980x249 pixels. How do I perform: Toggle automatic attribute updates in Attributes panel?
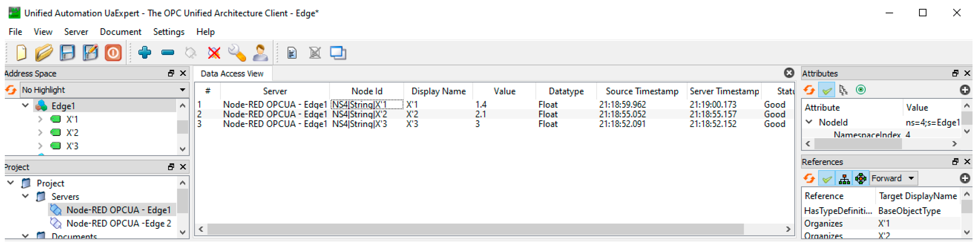coord(826,90)
